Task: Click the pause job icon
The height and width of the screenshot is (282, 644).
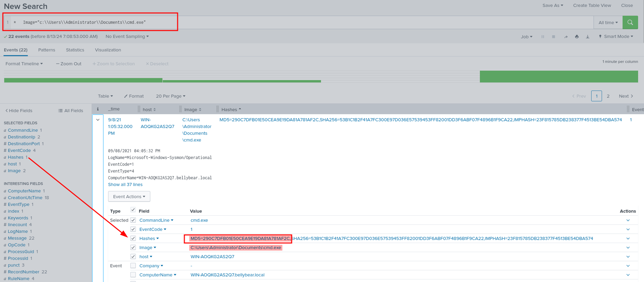Action: (x=543, y=37)
